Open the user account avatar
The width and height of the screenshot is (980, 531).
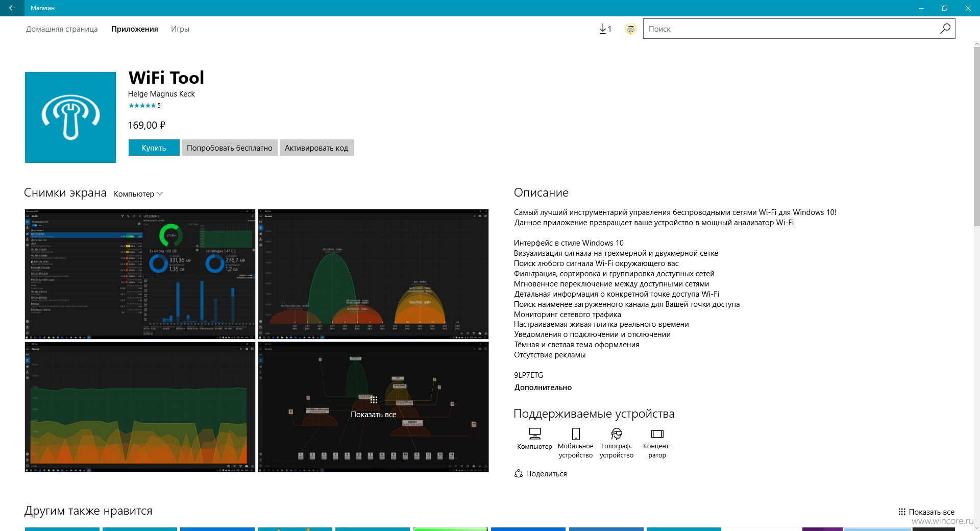click(631, 29)
